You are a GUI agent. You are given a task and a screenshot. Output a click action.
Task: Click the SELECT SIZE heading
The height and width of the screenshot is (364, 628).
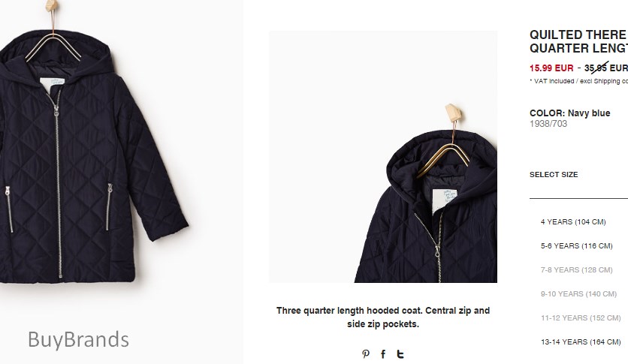pyautogui.click(x=554, y=175)
